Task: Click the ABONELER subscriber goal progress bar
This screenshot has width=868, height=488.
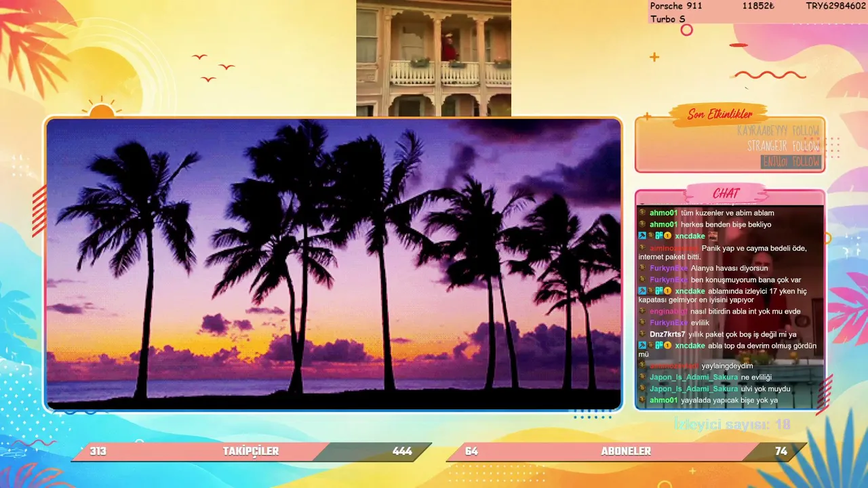Action: coord(626,452)
